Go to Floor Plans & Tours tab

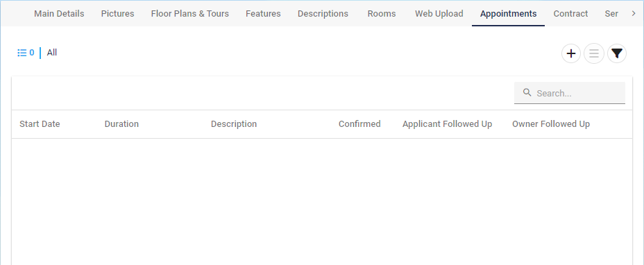(x=189, y=14)
